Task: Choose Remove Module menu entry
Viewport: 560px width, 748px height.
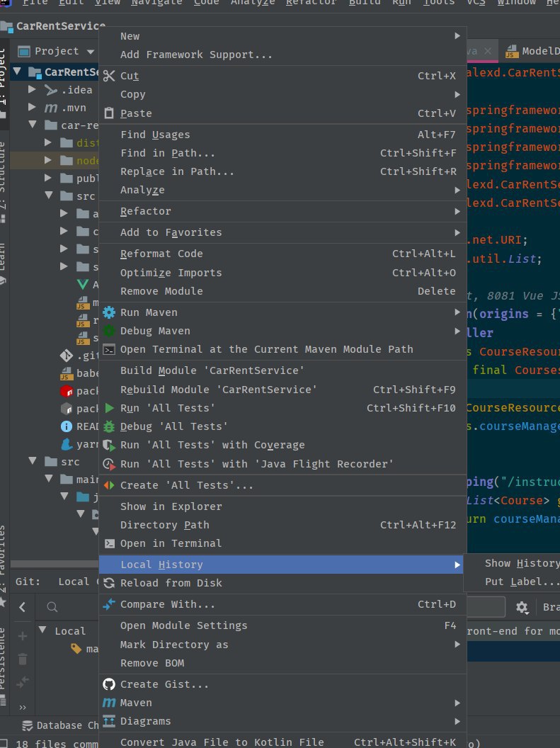Action: coord(282,291)
